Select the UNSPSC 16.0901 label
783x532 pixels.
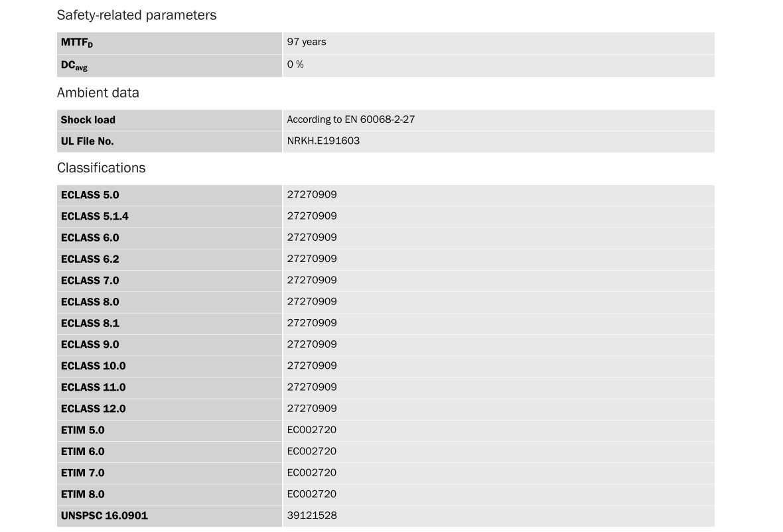[x=104, y=515]
